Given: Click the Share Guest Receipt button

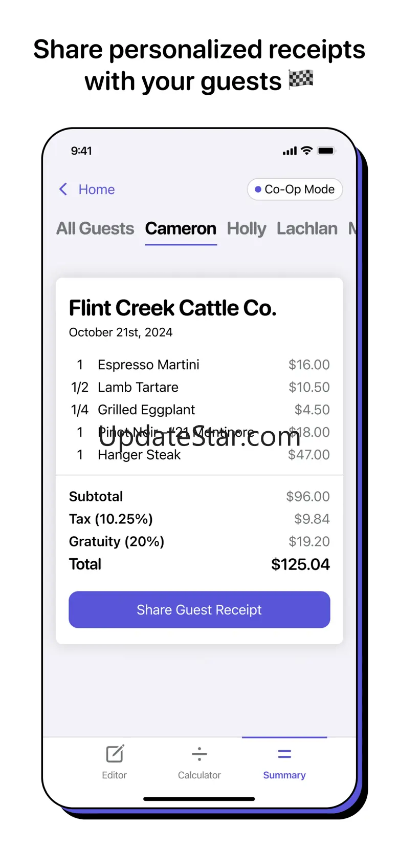Looking at the screenshot, I should (199, 609).
